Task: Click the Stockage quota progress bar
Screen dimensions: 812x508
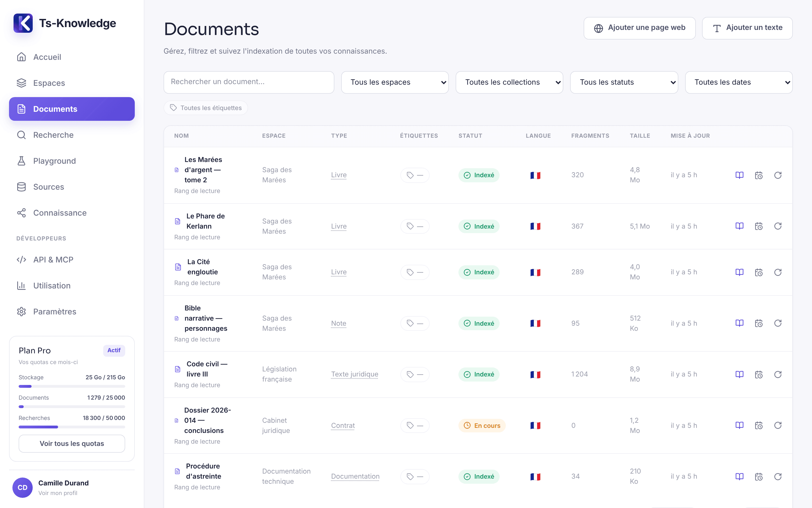Action: (72, 386)
